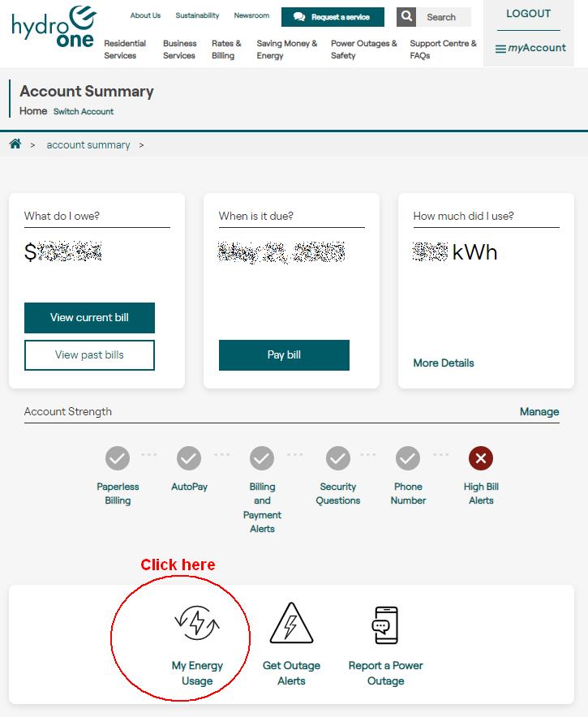The width and height of the screenshot is (588, 717).
Task: Click the Get Outage Alerts warning icon
Action: pos(291,623)
